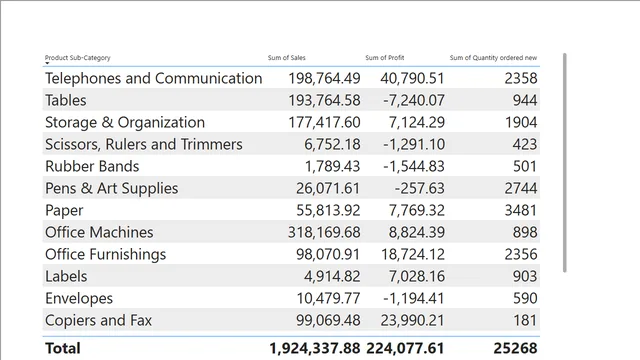Click sales value 193,764.58
The width and height of the screenshot is (640, 360).
coord(324,100)
